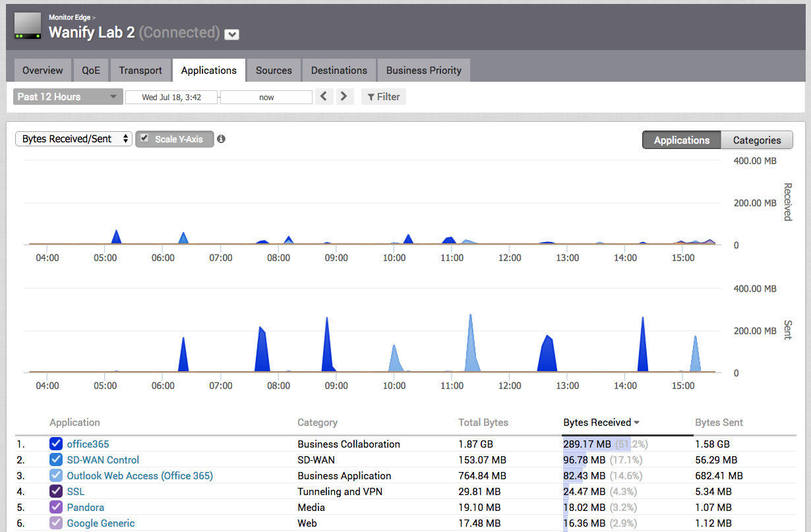Click the info icon next to Scale Y-Axis
811x532 pixels.
222,139
